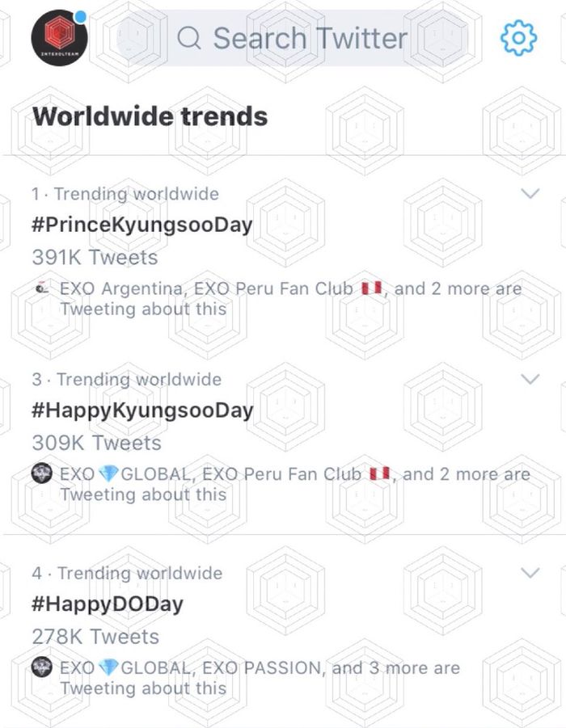Open the settings gear icon
Viewport: 566px width, 728px height.
[518, 38]
